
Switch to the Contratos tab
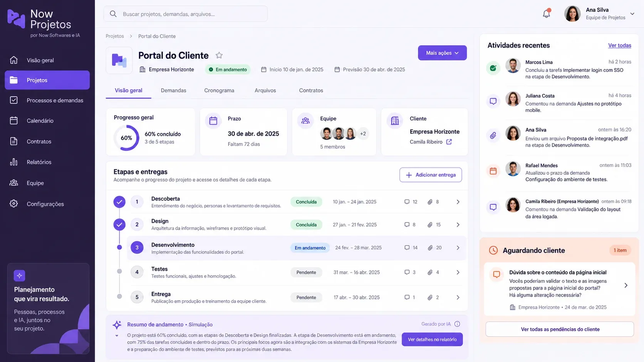(x=311, y=90)
